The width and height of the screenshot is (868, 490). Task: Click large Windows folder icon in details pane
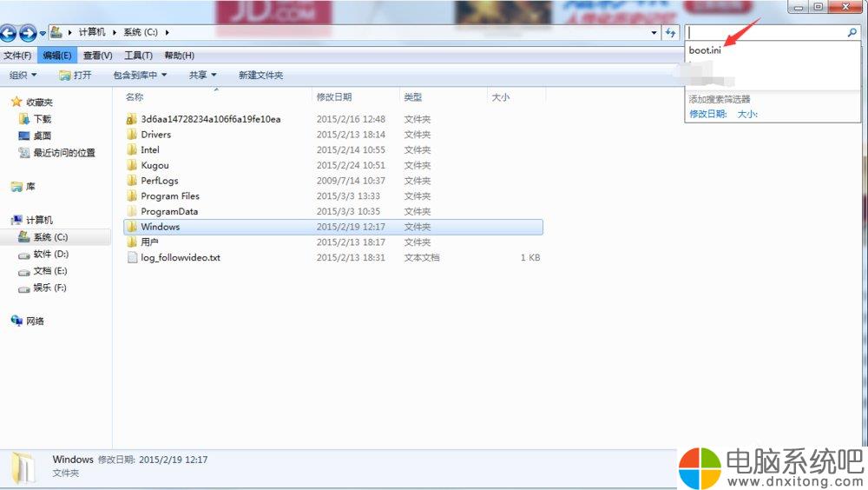point(23,467)
